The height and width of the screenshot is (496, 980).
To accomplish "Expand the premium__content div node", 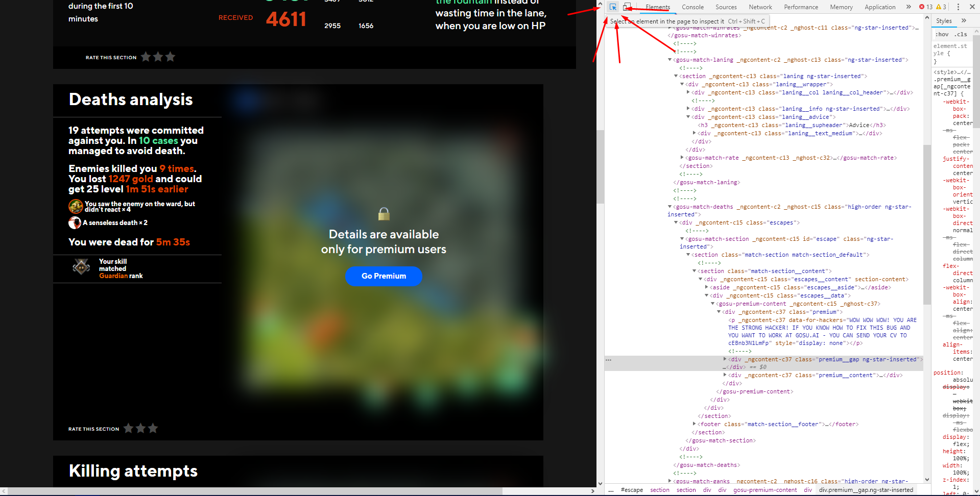I will (725, 376).
